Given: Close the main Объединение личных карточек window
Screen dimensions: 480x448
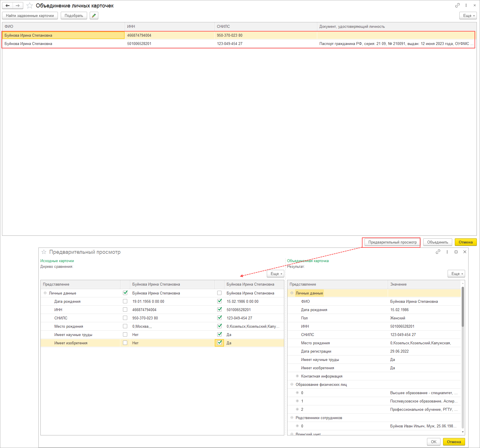Looking at the screenshot, I should [x=475, y=5].
